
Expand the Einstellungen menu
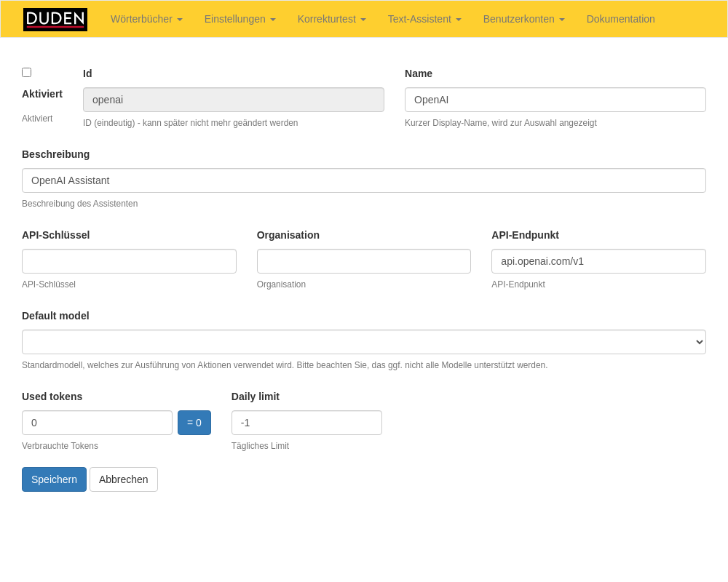[240, 19]
